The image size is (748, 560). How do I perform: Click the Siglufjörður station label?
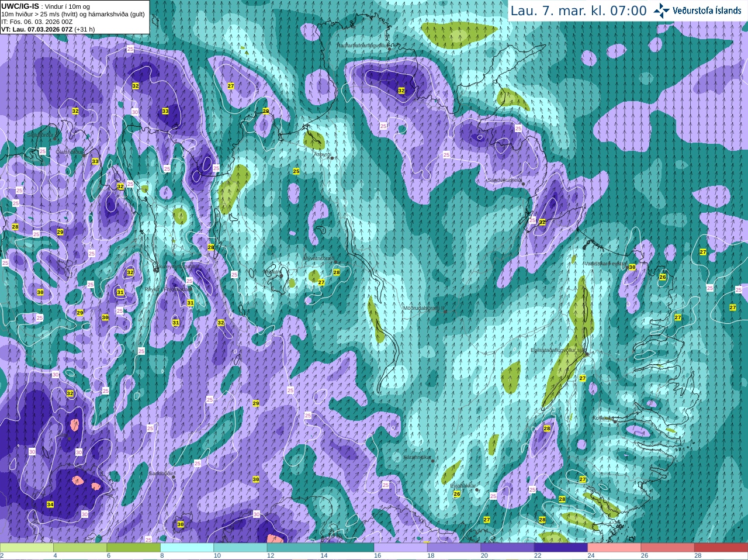[40, 135]
